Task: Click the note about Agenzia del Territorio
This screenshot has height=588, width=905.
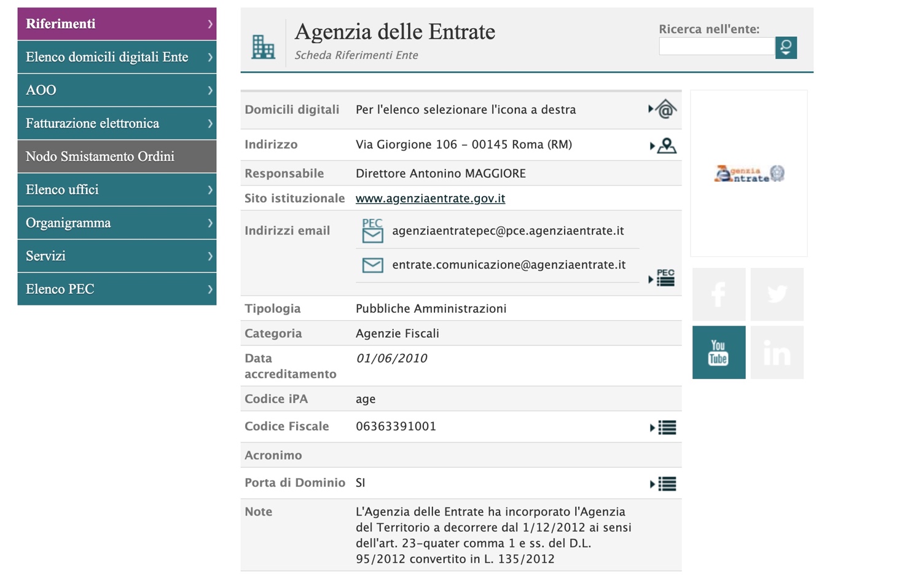Action: click(493, 535)
